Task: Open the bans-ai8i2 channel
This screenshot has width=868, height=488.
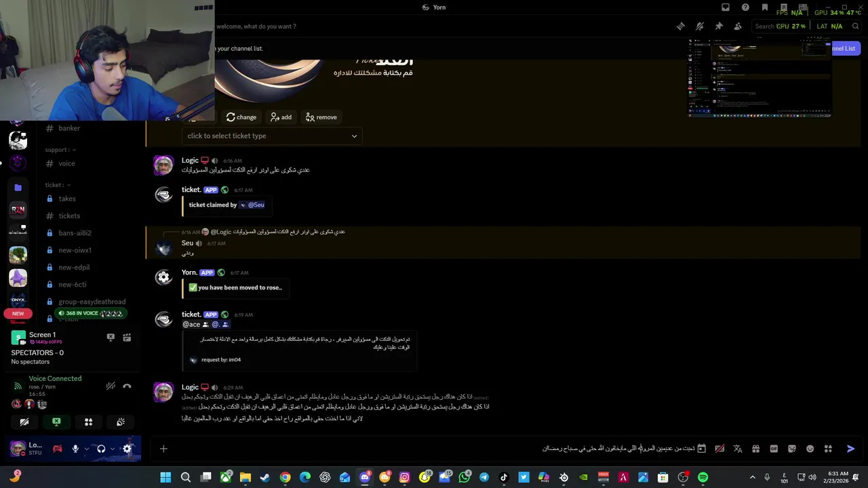Action: [x=75, y=233]
